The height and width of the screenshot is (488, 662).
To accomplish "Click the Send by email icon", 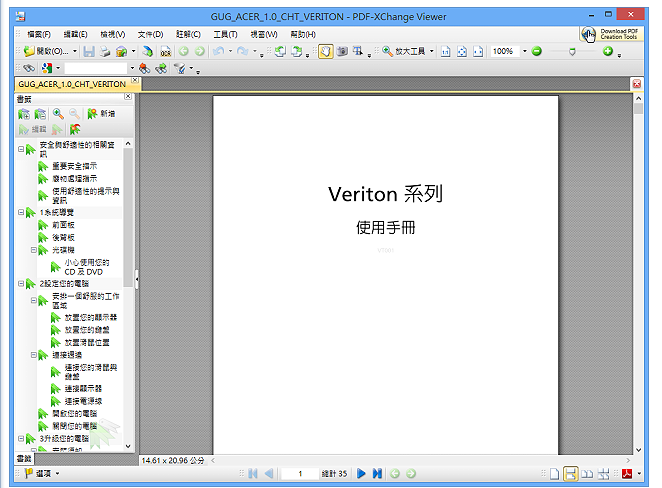I will click(122, 52).
